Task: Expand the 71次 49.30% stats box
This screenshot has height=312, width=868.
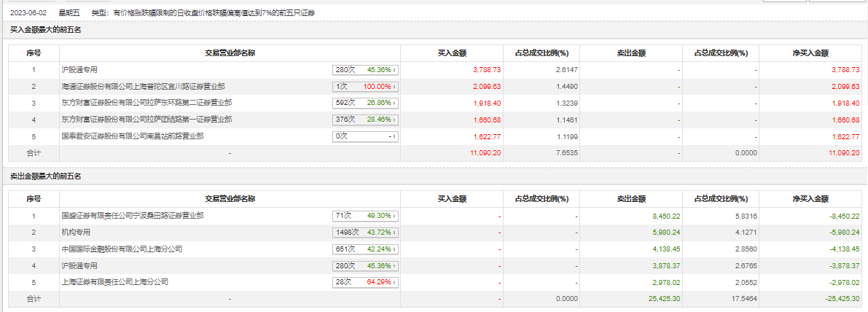Action: [367, 217]
